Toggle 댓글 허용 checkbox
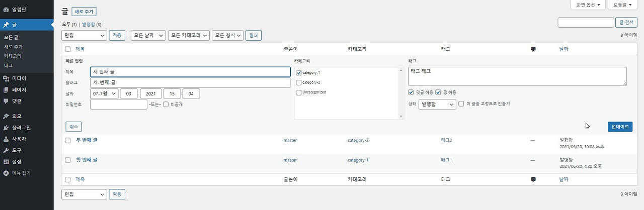Screen dimensions: 644x210 (412, 92)
